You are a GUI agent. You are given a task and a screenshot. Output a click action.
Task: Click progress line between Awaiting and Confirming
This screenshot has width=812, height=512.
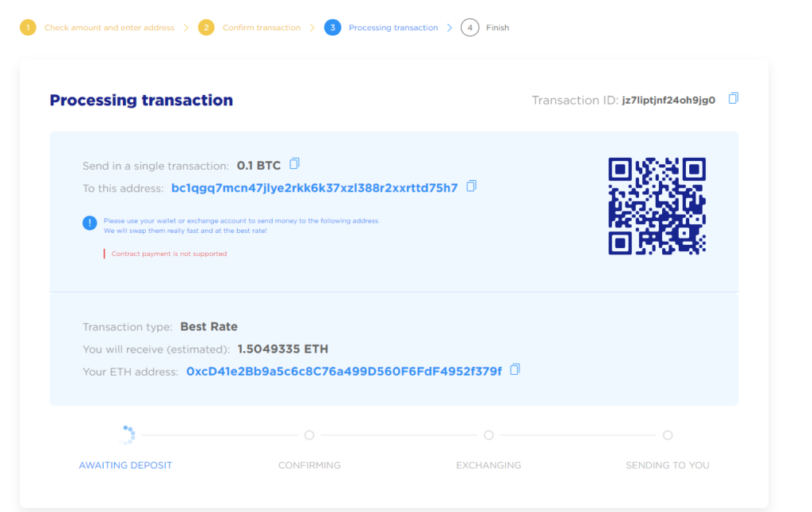[x=220, y=435]
